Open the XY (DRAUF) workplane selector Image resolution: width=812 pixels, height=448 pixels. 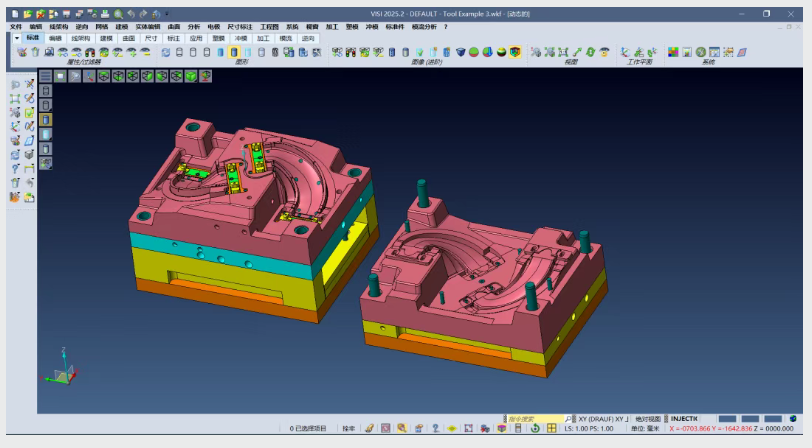[602, 418]
